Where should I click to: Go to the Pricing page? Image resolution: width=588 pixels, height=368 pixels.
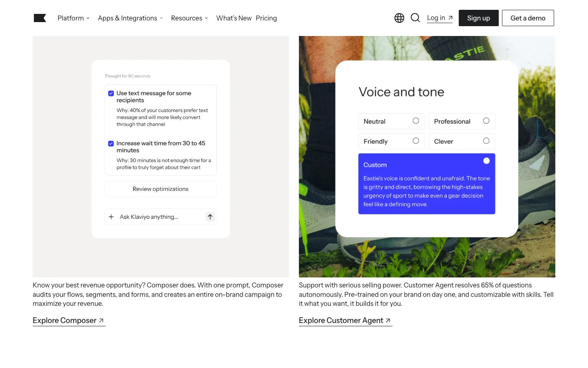click(x=266, y=18)
